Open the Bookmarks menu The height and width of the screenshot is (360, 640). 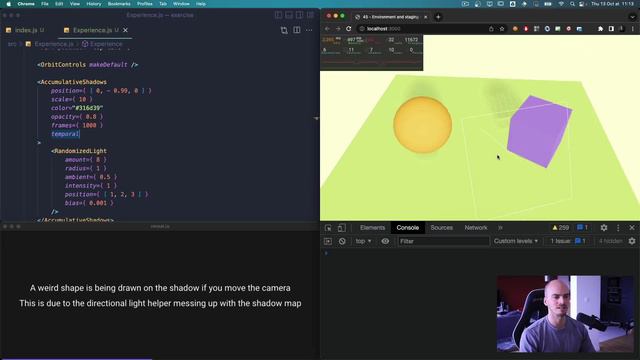coord(119,4)
